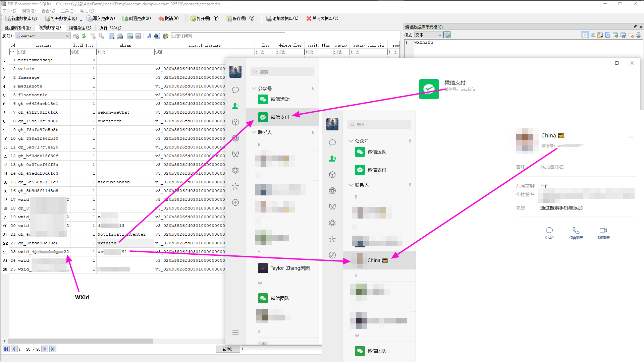The height and width of the screenshot is (362, 644).
Task: Revert changes with 倒退更改
Action: click(x=137, y=18)
